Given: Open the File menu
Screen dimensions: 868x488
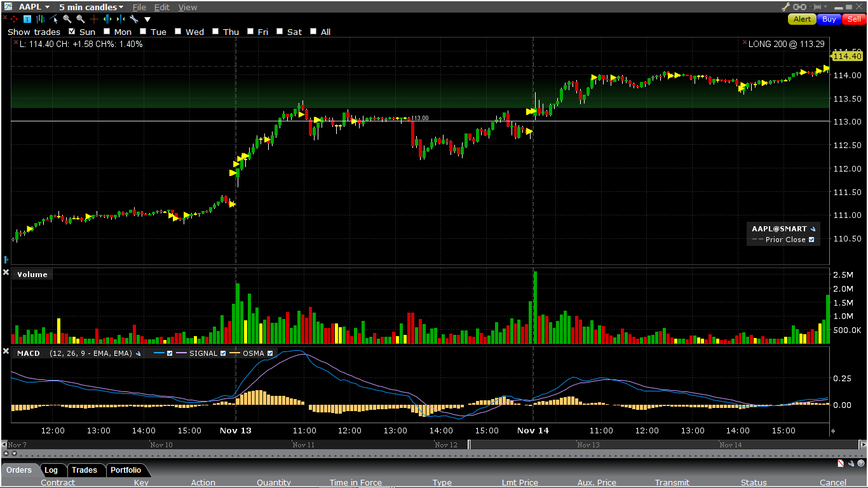Looking at the screenshot, I should pyautogui.click(x=139, y=7).
